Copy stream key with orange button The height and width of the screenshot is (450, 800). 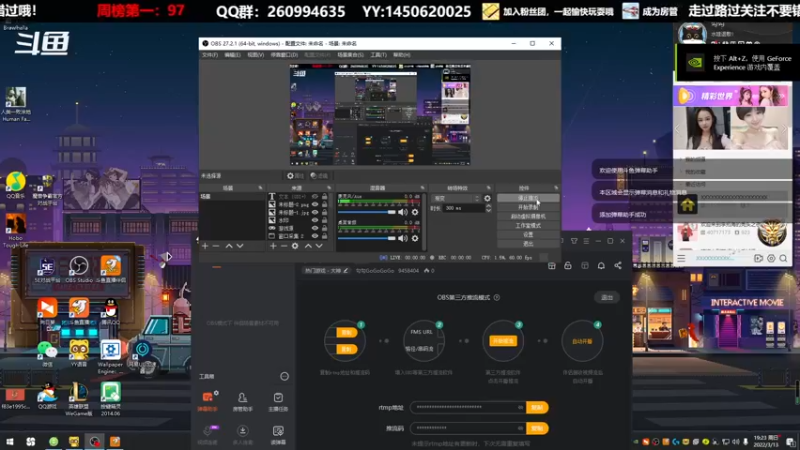click(537, 428)
